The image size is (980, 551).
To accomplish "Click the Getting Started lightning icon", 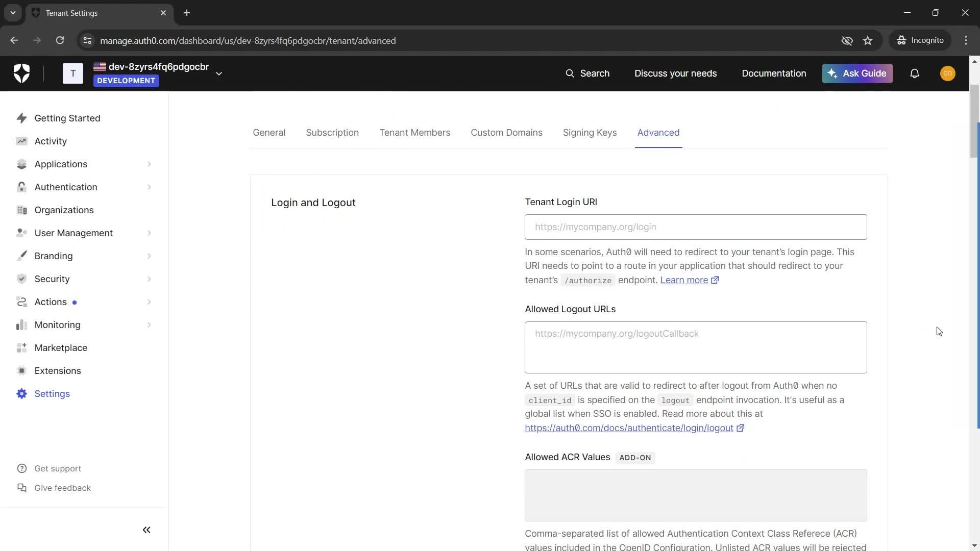I will [x=21, y=118].
